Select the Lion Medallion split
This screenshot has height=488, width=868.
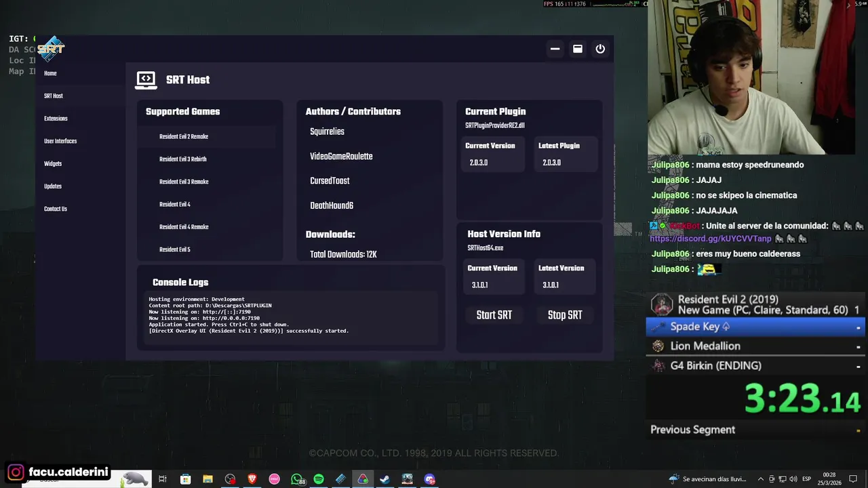[x=755, y=346]
